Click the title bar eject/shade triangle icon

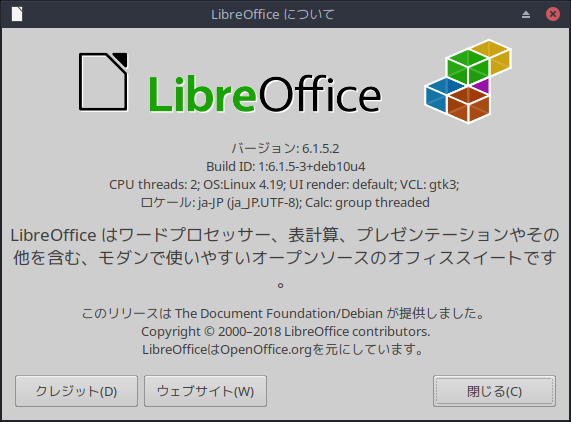coord(525,15)
